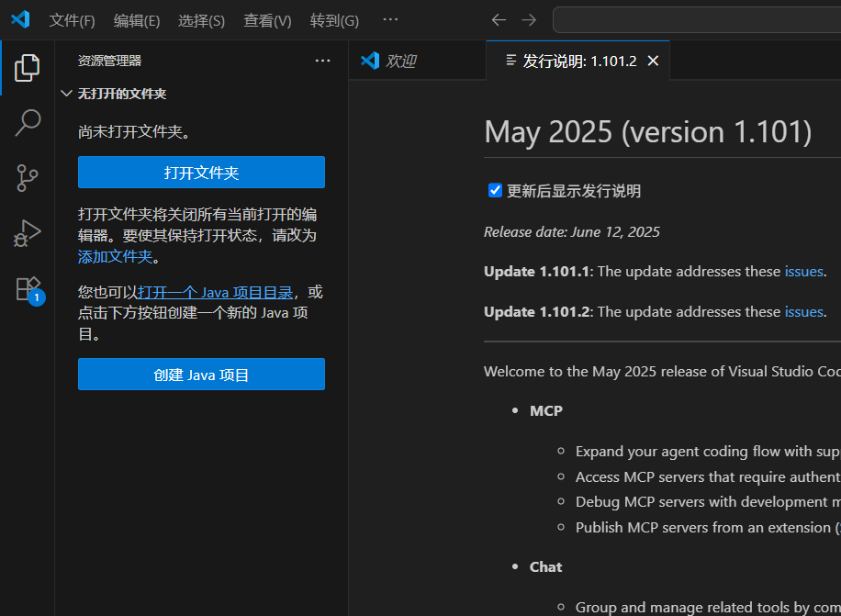Open the Extensions view icon

point(29,291)
